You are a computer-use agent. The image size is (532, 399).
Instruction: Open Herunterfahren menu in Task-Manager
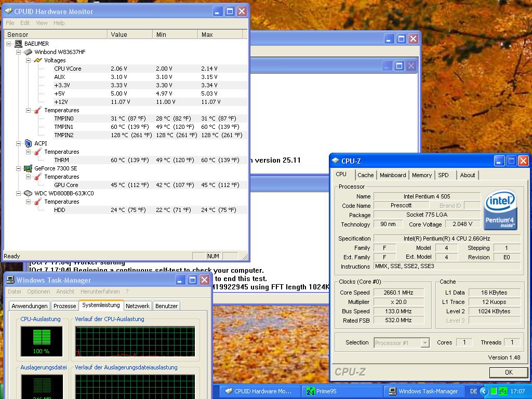(100, 291)
